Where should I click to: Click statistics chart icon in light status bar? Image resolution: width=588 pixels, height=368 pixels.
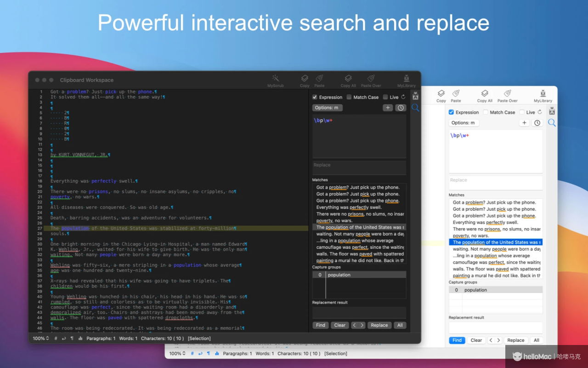click(217, 354)
